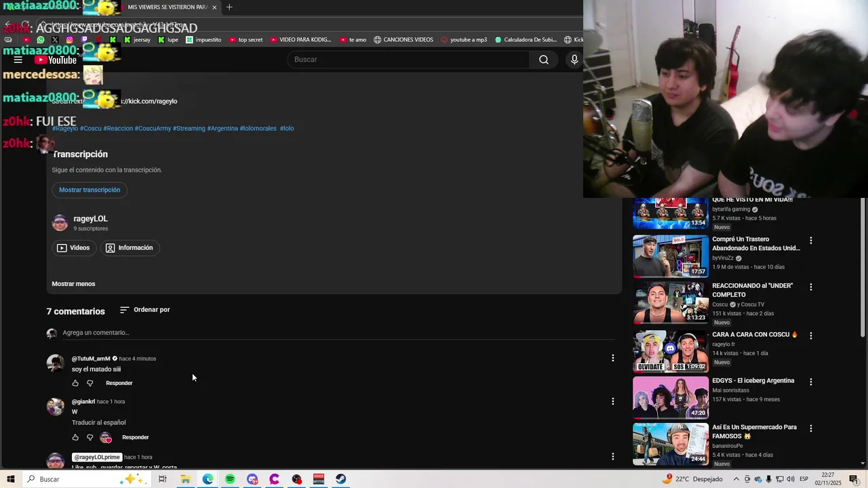Open options for REACCIONANDO al UNDER video
The width and height of the screenshot is (868, 488).
810,287
